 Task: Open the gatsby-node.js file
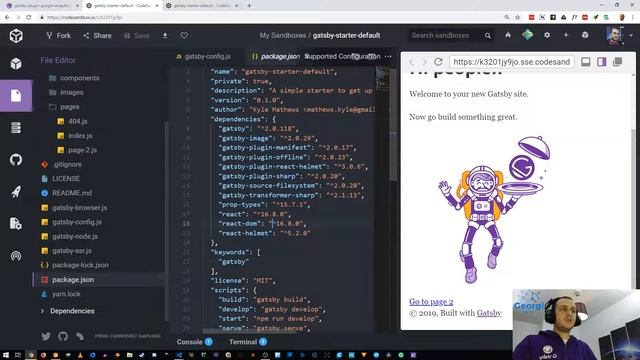tap(69, 236)
